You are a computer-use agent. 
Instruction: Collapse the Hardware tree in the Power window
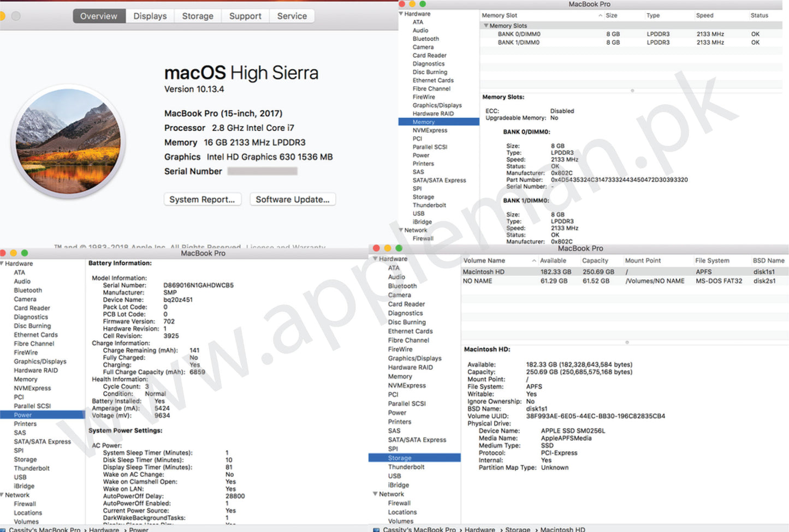(x=2, y=264)
